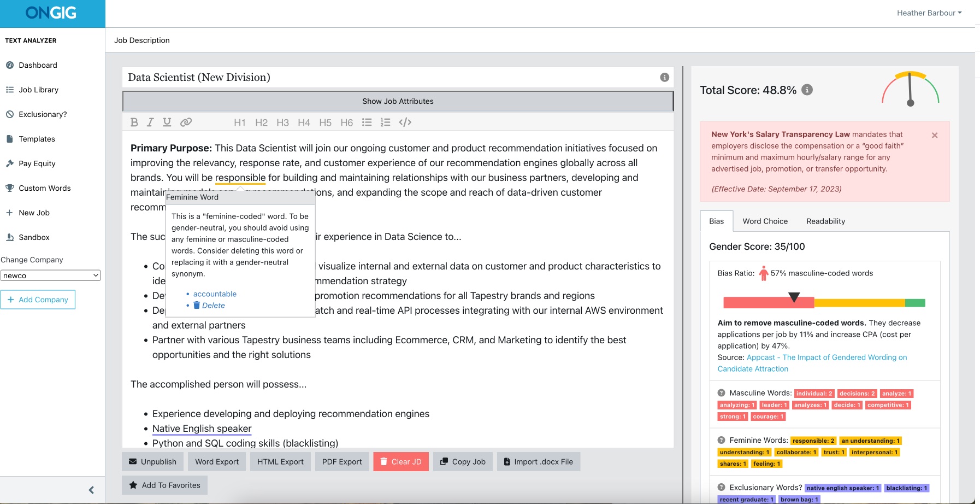Open the Heather Barbour user menu

coord(929,13)
